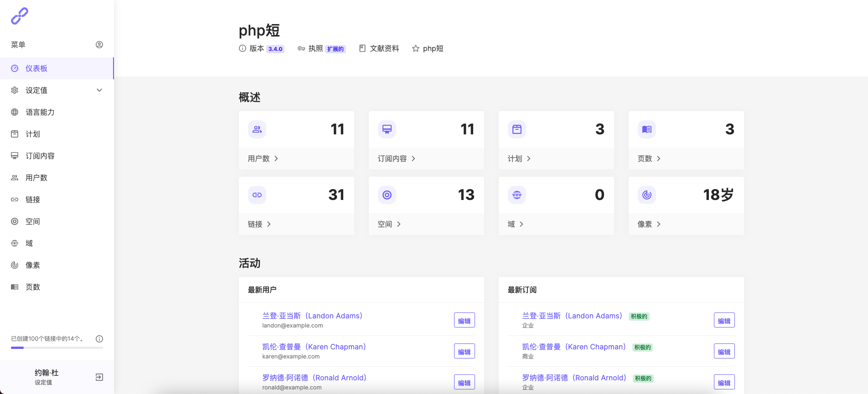Image resolution: width=868 pixels, height=394 pixels.
Task: Open the account icon beside 菜单
Action: [99, 45]
